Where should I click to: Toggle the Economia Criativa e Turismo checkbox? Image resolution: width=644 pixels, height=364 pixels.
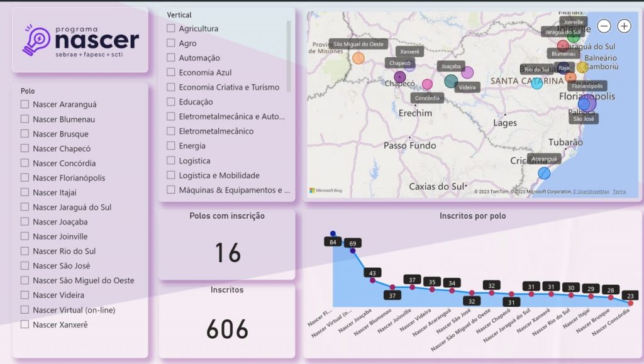171,87
